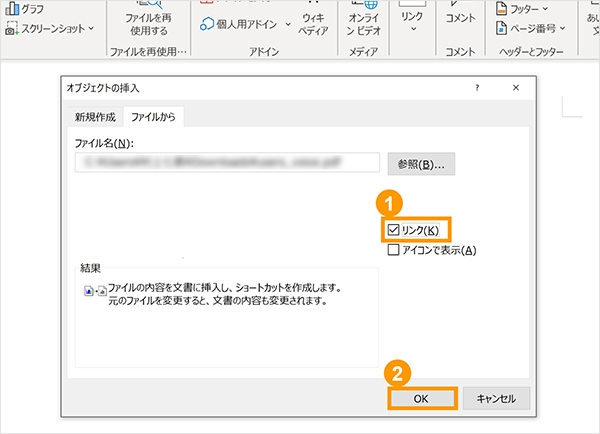Click the ファイルを再使用… group label

coord(148,51)
